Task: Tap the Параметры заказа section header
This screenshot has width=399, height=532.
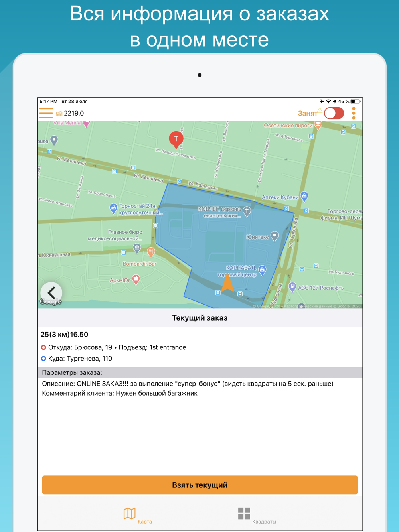Action: tap(200, 372)
